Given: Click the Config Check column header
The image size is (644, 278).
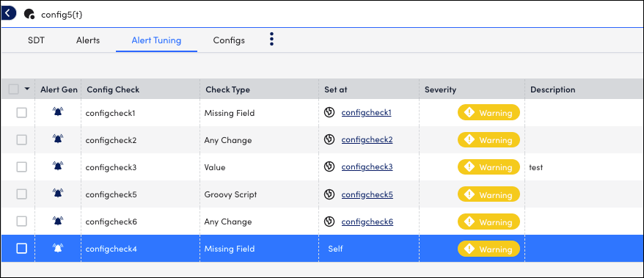Looking at the screenshot, I should coord(114,89).
